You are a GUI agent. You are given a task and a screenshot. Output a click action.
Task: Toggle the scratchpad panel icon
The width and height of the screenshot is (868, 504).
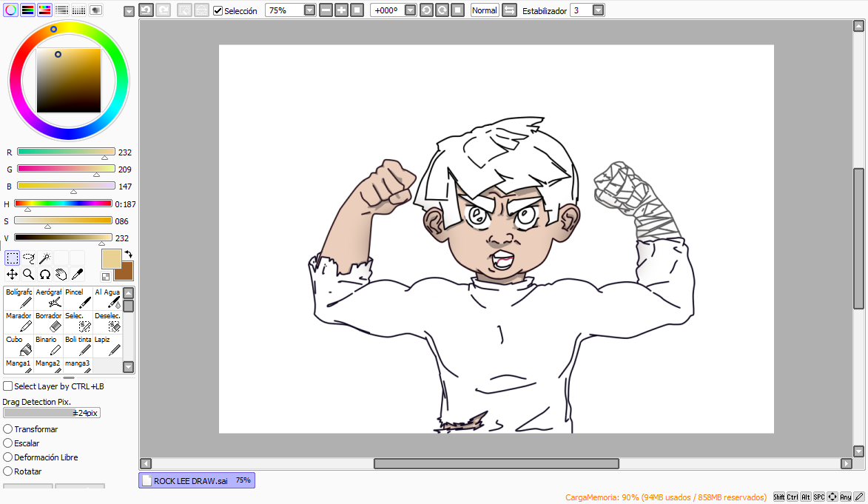point(95,10)
